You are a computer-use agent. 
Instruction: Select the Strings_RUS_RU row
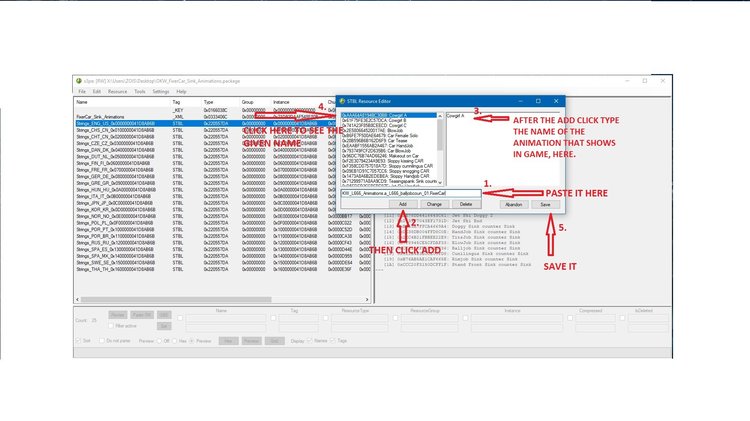223,243
